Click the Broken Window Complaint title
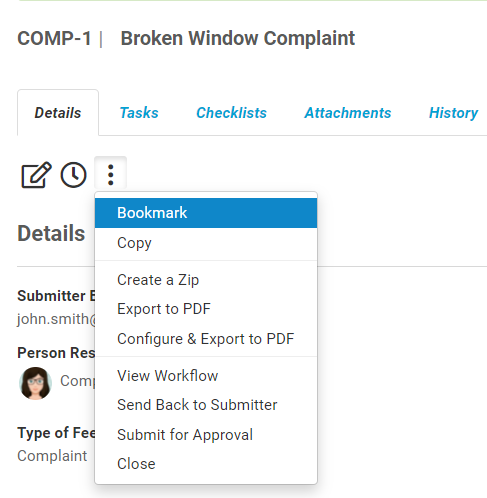This screenshot has width=487, height=498. click(x=238, y=38)
